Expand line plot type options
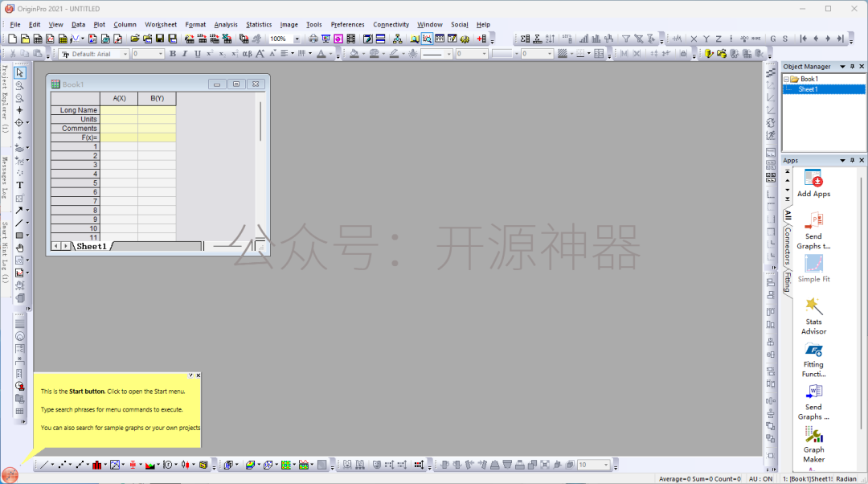The image size is (868, 484). (x=52, y=466)
